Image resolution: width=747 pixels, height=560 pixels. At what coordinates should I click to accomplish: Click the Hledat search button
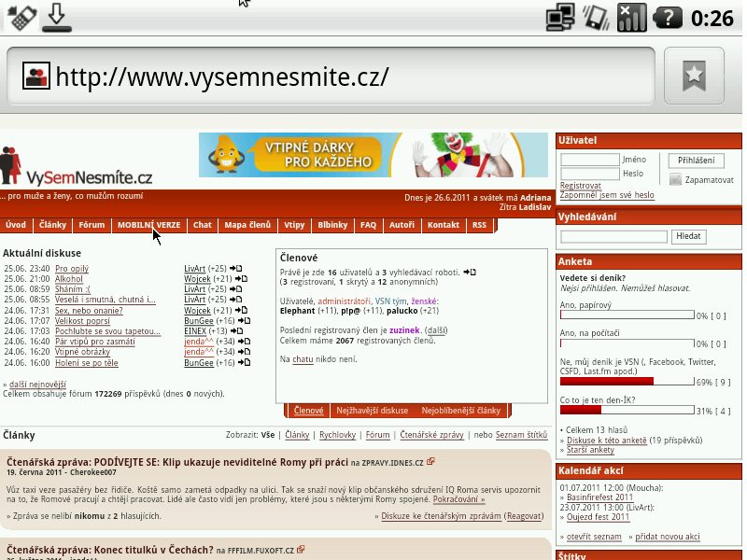click(688, 236)
